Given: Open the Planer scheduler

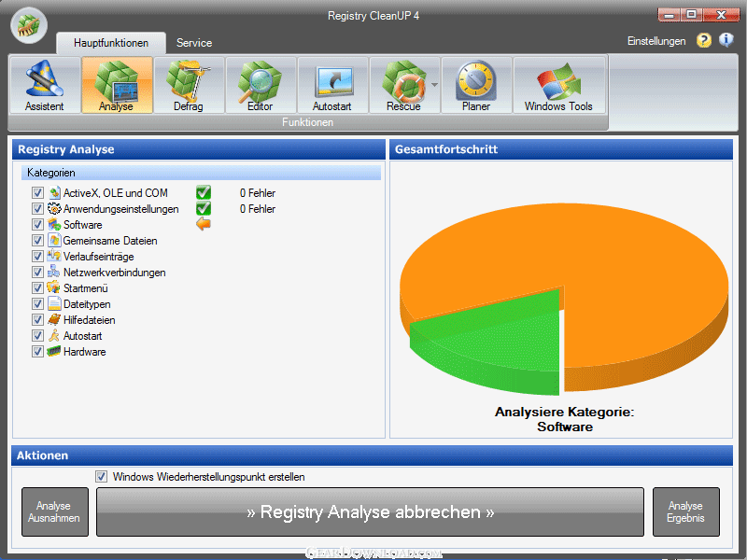Looking at the screenshot, I should pyautogui.click(x=476, y=85).
